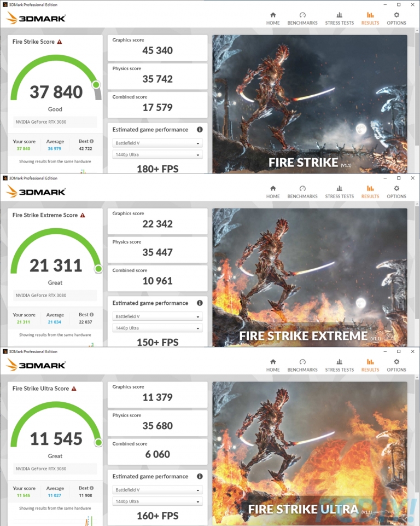This screenshot has width=420, height=526.
Task: Click the scrollbar of the top Fire Strike window
Action: point(417,101)
